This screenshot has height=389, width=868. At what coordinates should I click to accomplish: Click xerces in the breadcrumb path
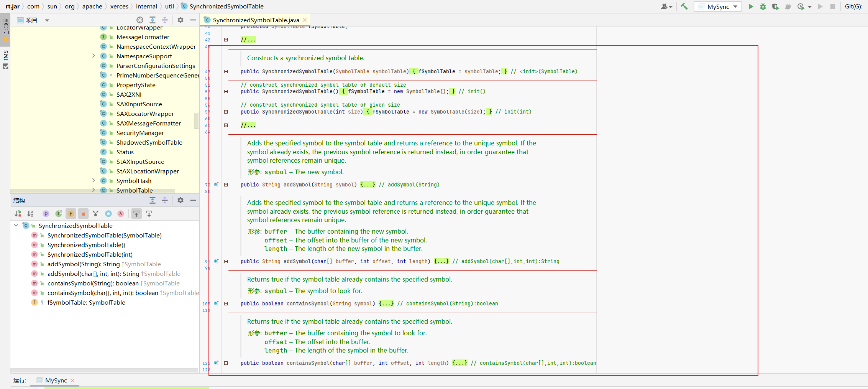119,6
